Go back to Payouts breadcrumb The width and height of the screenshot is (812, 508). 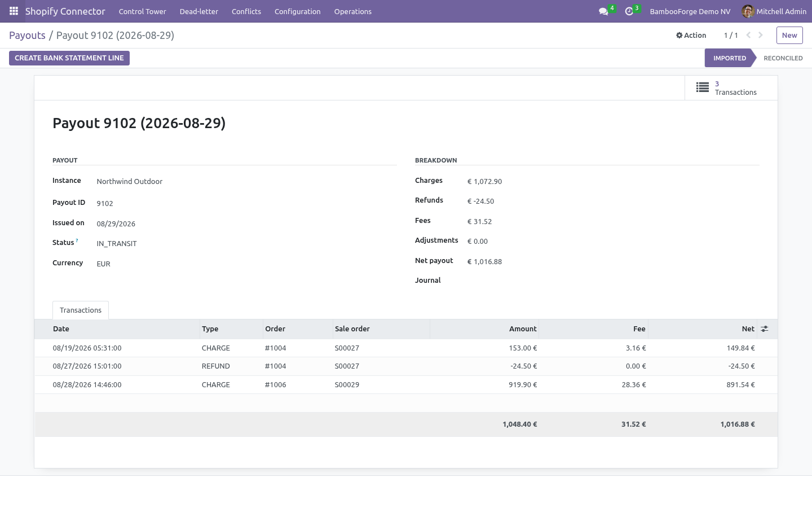(x=27, y=35)
